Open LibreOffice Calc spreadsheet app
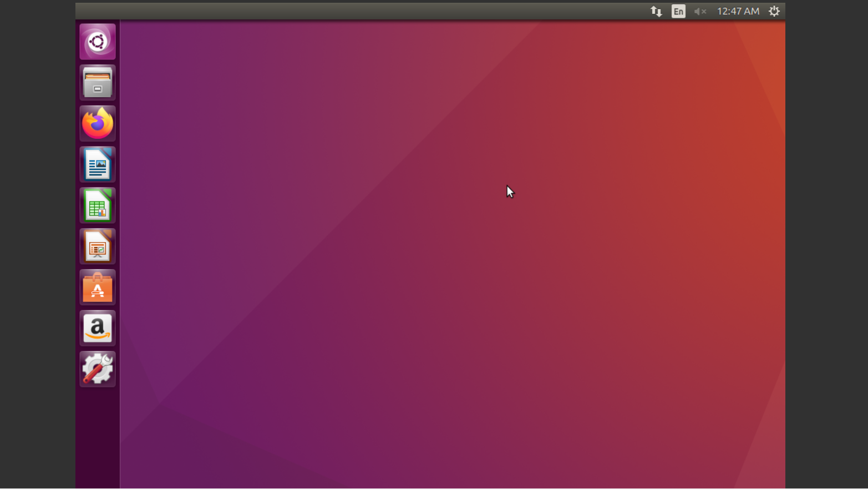This screenshot has width=868, height=489. tap(98, 205)
